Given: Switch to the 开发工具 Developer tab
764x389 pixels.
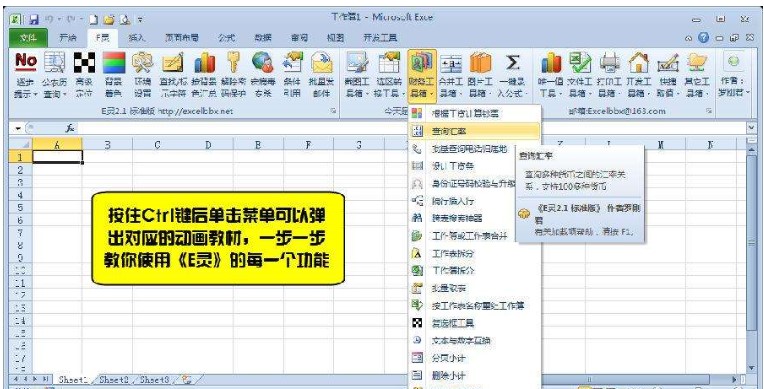Looking at the screenshot, I should click(380, 38).
